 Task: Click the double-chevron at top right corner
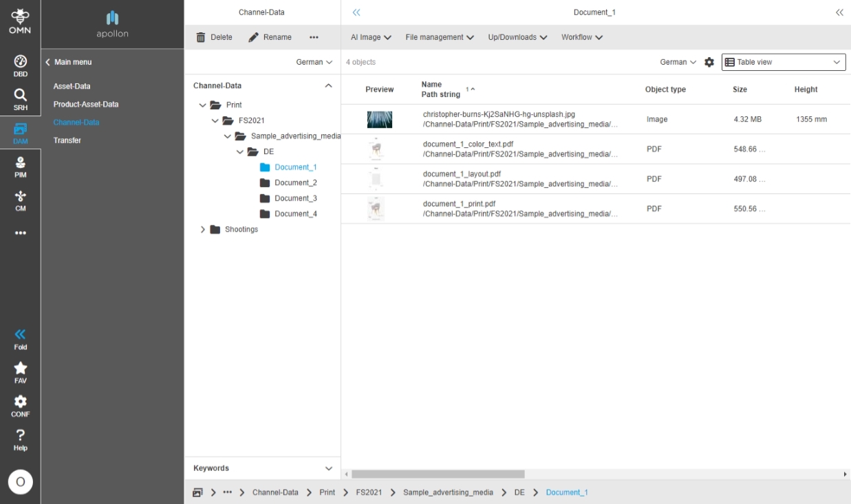[x=839, y=12]
